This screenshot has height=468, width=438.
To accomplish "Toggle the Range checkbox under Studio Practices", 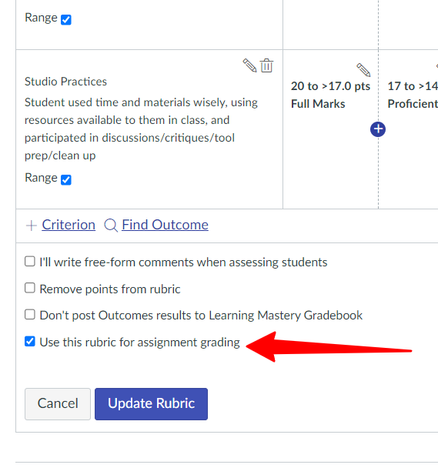I will 66,180.
